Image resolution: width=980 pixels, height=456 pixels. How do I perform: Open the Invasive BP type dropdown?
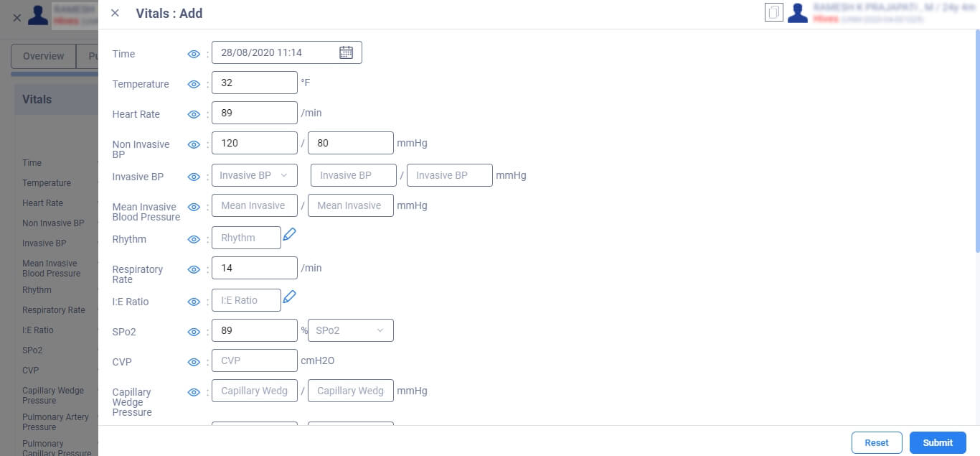coord(254,175)
